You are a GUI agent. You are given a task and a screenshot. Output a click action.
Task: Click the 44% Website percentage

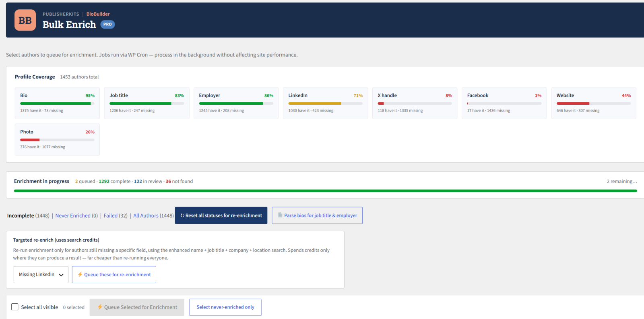(626, 95)
